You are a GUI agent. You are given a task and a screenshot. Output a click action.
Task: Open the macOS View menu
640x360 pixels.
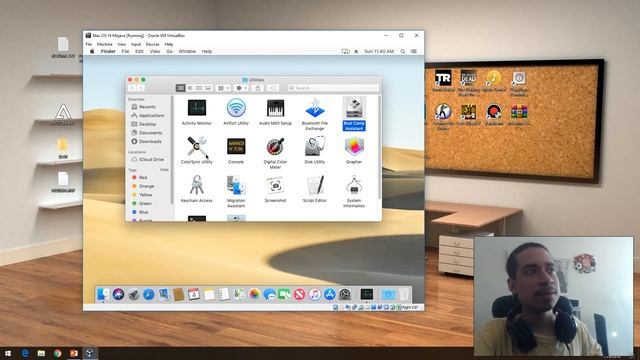click(x=155, y=51)
